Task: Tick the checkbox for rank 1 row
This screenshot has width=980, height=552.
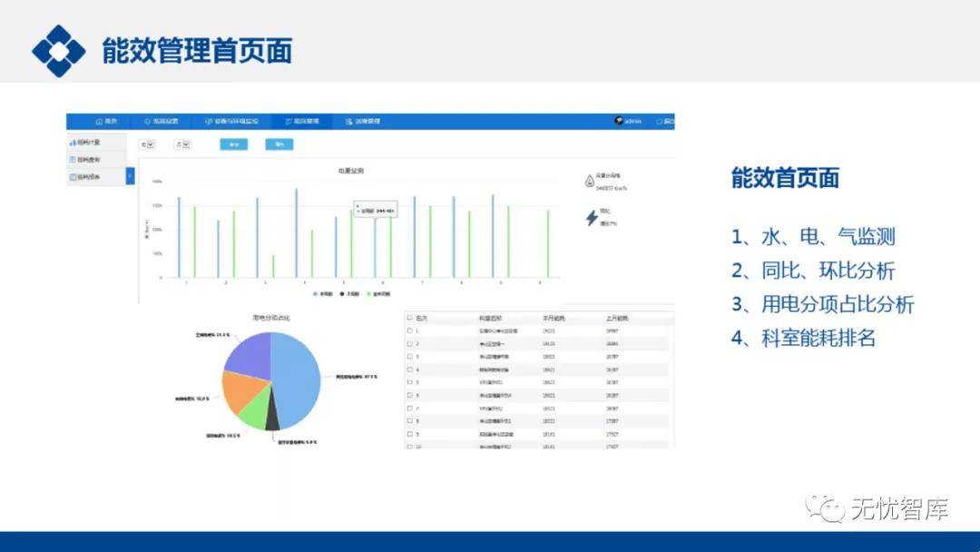Action: point(410,330)
